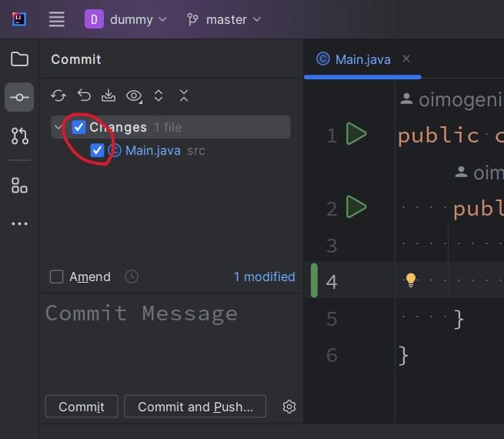Open the main hamburger menu
The width and height of the screenshot is (504, 439).
pos(57,19)
